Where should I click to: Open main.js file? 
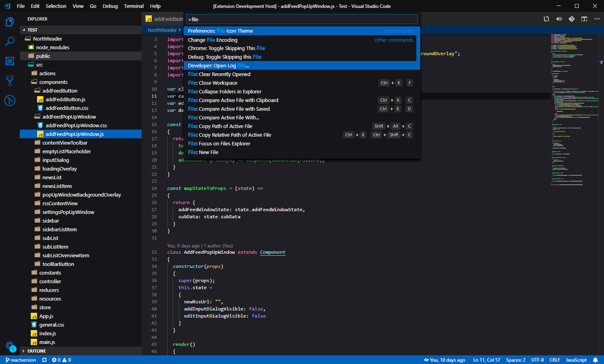80,342
